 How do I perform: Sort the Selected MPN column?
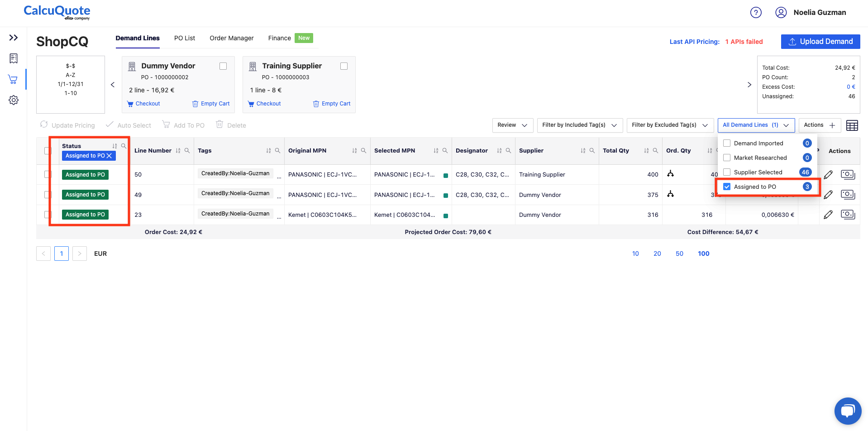[x=436, y=151]
